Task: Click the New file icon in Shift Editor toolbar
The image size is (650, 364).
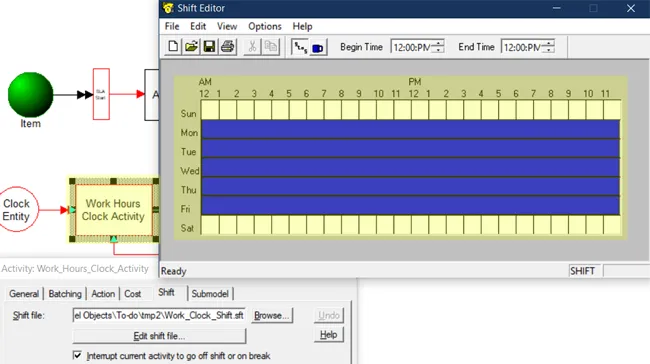Action: [x=173, y=46]
